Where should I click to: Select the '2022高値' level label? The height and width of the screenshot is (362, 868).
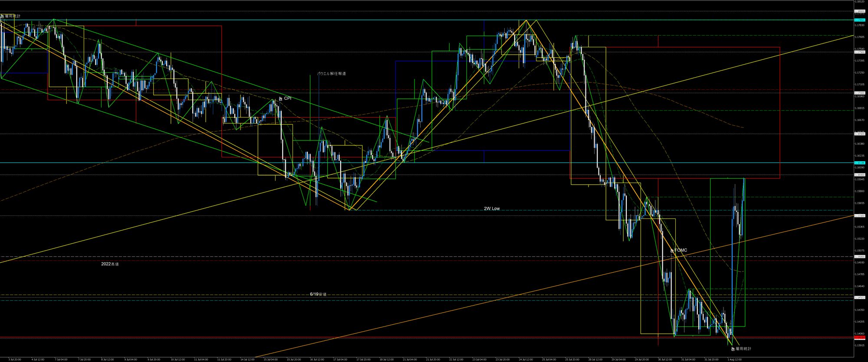click(110, 264)
